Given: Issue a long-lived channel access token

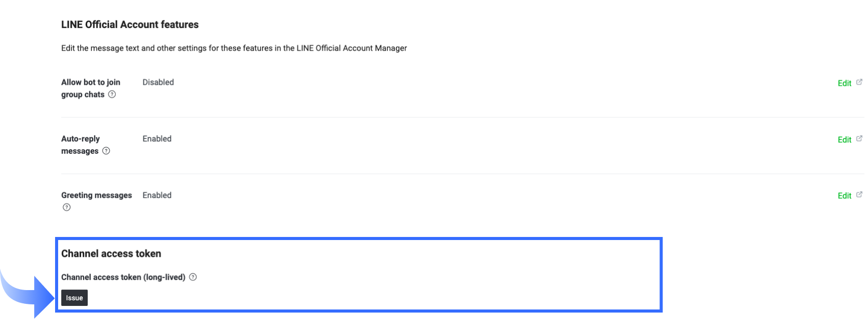Looking at the screenshot, I should (74, 298).
